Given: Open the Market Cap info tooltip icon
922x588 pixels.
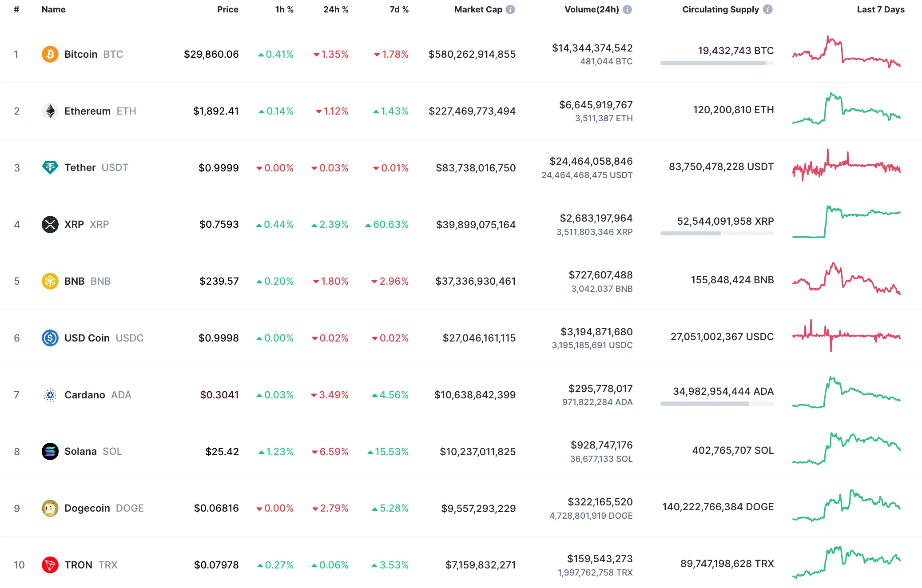Looking at the screenshot, I should point(510,9).
